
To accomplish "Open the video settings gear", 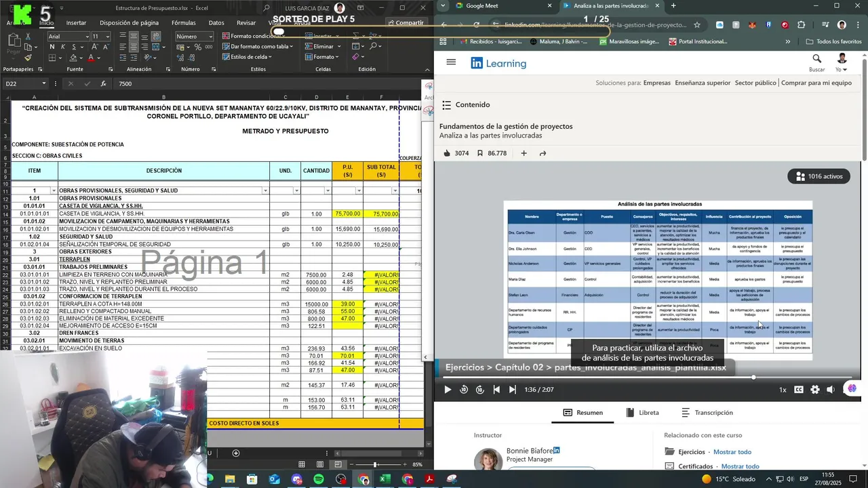I will 815,390.
